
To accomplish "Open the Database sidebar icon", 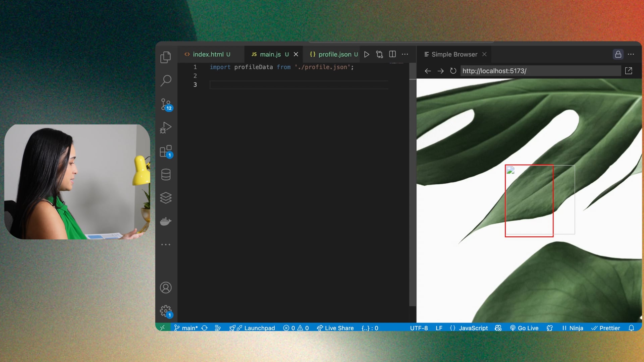I will click(166, 175).
